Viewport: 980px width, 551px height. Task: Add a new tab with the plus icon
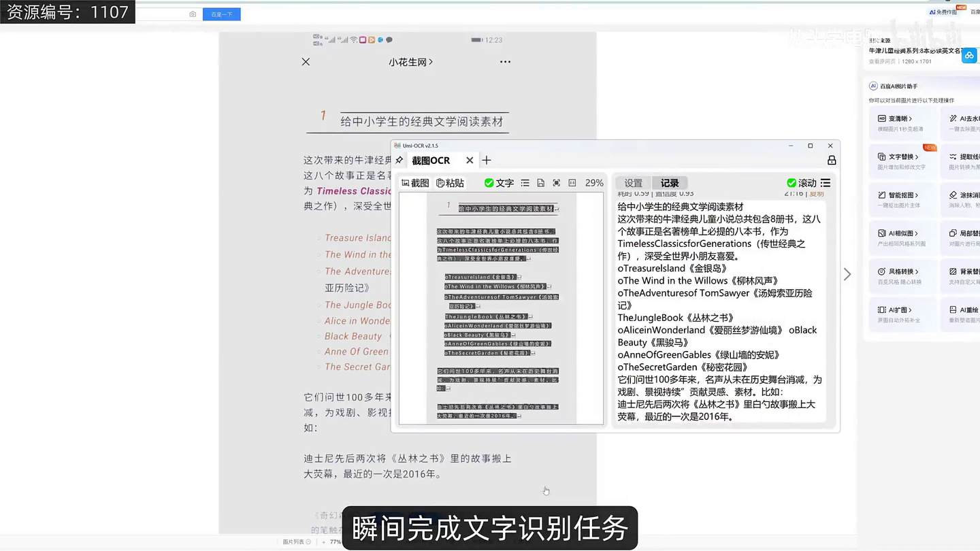(487, 161)
